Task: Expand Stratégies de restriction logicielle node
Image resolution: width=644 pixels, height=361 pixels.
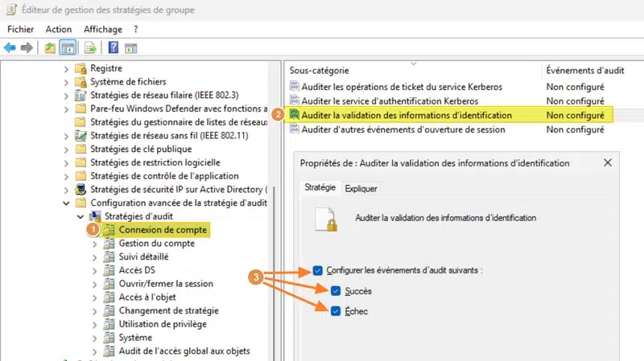Action: click(x=66, y=163)
